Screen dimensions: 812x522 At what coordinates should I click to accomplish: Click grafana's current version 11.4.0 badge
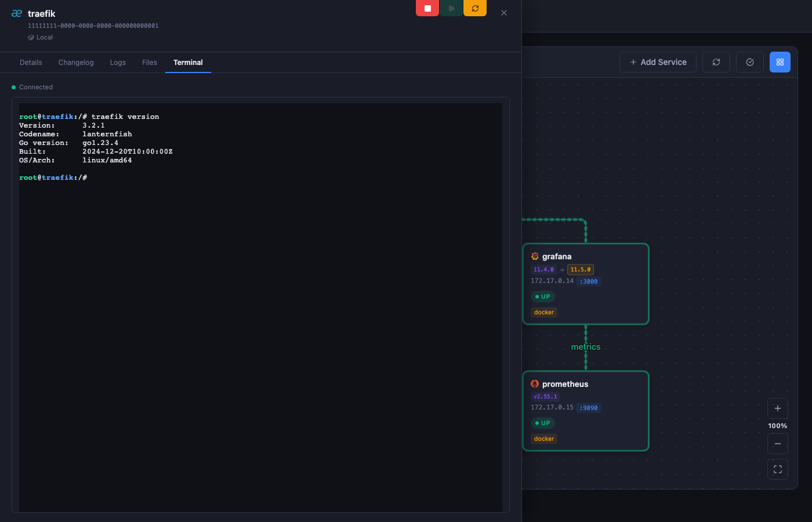(543, 270)
